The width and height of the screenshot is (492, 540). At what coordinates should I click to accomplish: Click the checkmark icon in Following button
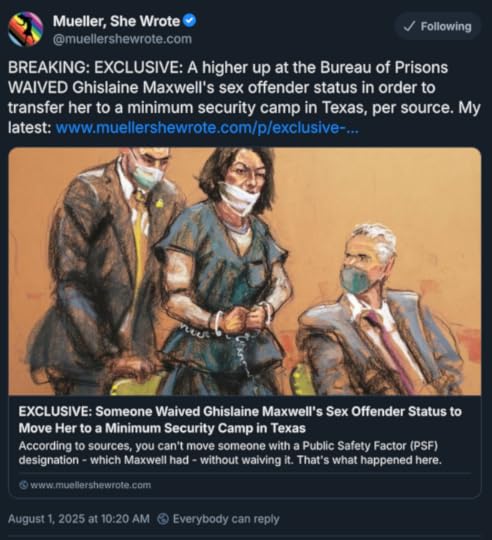[409, 27]
